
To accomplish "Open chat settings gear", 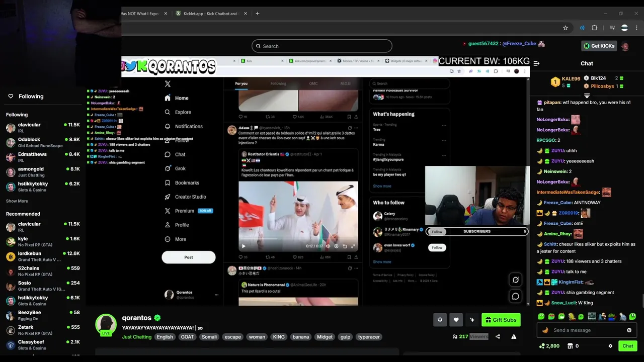I will click(610, 346).
